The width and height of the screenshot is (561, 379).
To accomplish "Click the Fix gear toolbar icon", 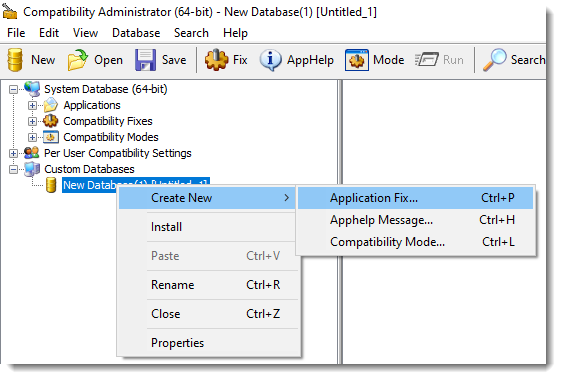I will [216, 60].
